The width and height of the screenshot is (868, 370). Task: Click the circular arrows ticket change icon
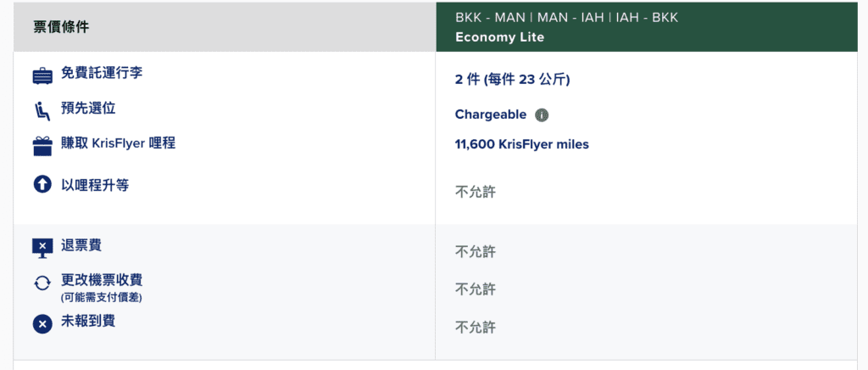pos(42,283)
